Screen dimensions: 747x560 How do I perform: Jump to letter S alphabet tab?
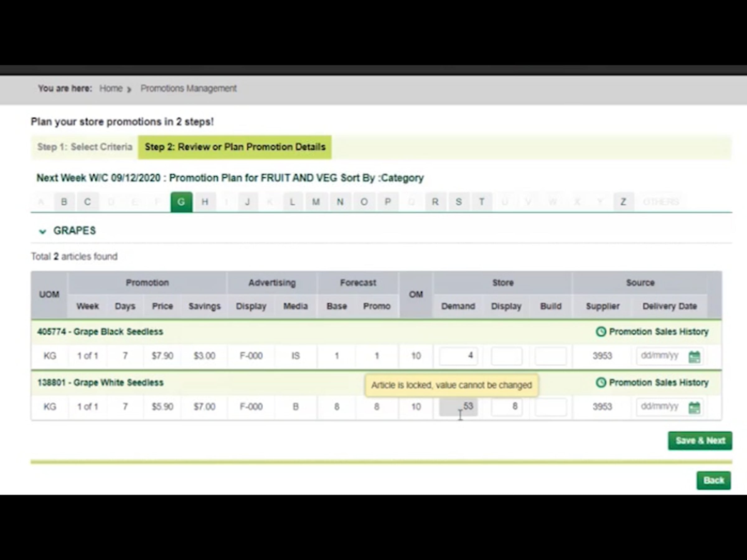pyautogui.click(x=458, y=202)
